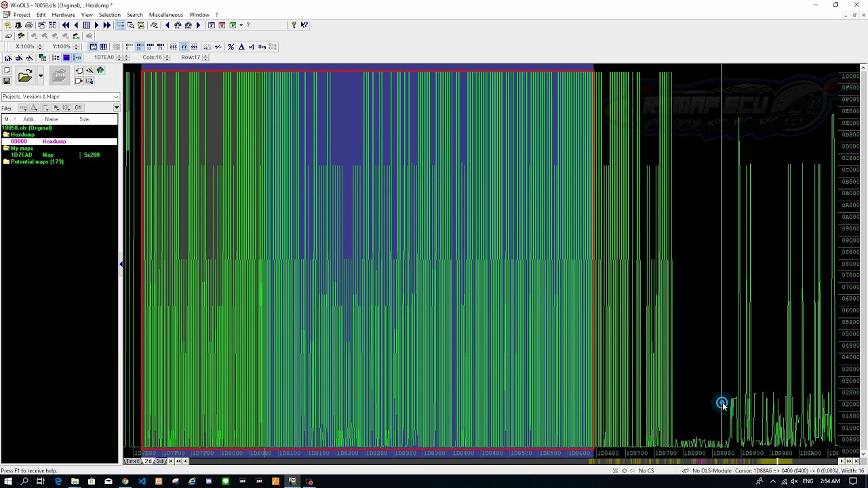Click the sign toggle plus-minus icon
Viewport: 868px width, 488px height.
click(218, 46)
